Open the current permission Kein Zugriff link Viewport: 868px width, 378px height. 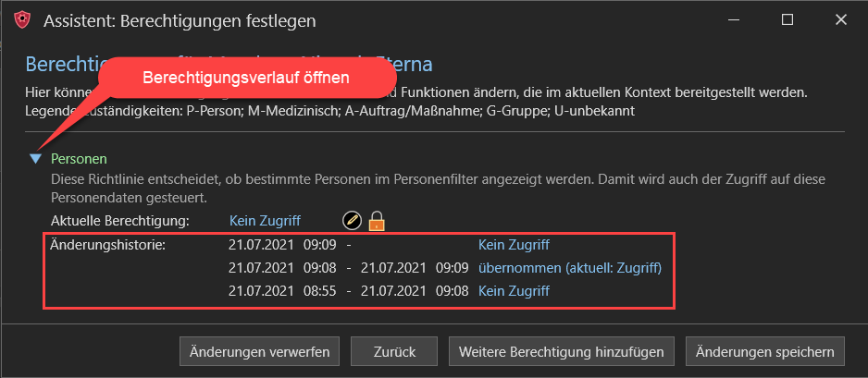point(265,221)
